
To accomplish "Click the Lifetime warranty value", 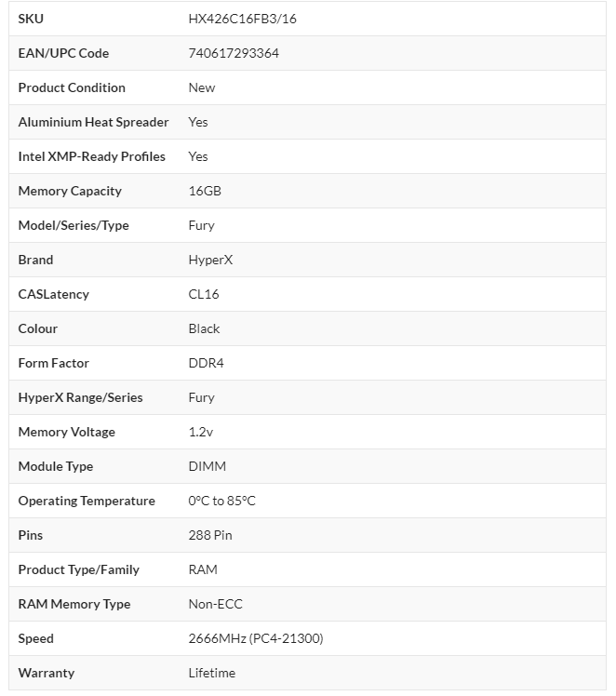I will coord(211,673).
